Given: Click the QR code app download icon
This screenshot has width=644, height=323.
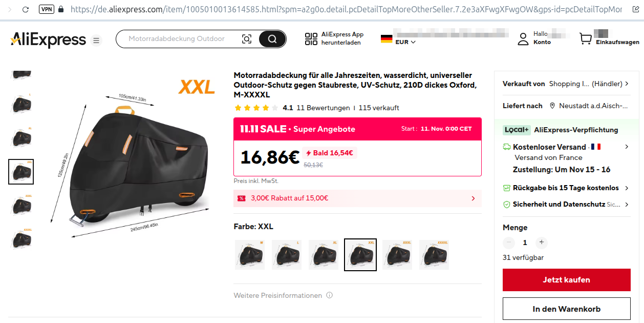Looking at the screenshot, I should (311, 39).
